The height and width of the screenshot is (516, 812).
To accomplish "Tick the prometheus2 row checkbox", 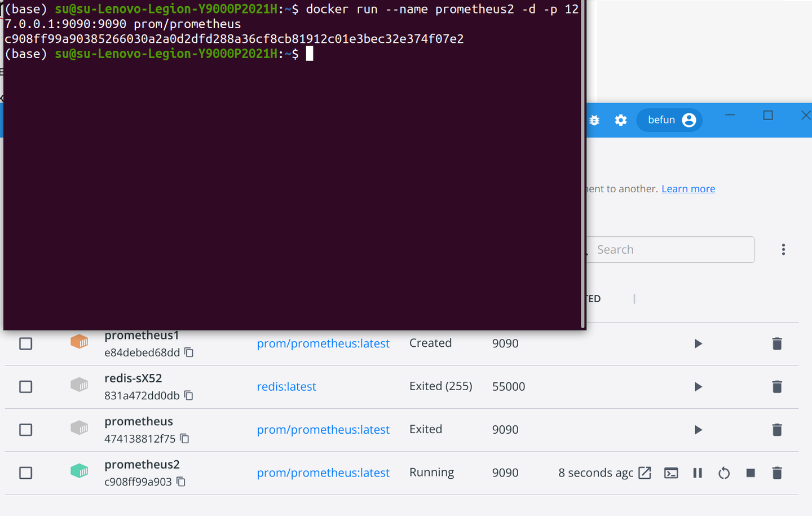I will tap(25, 473).
